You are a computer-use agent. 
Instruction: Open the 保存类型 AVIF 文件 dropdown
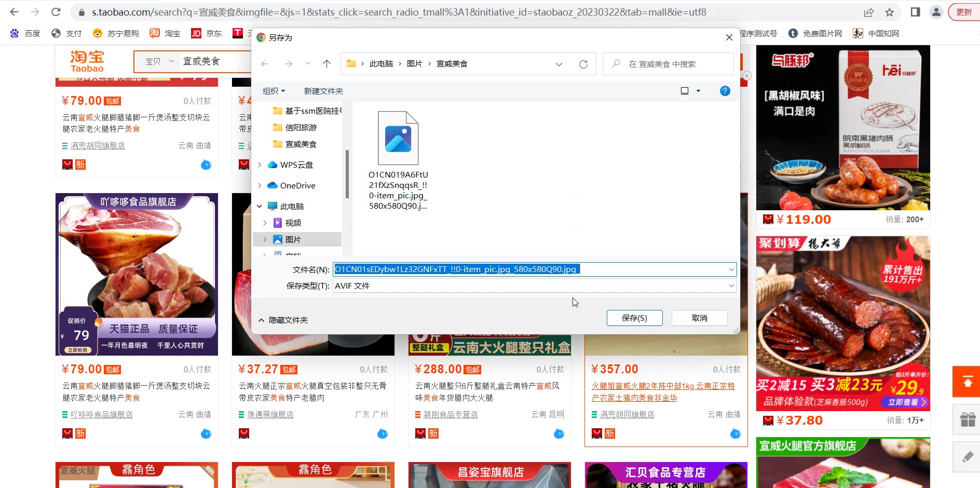(x=535, y=286)
